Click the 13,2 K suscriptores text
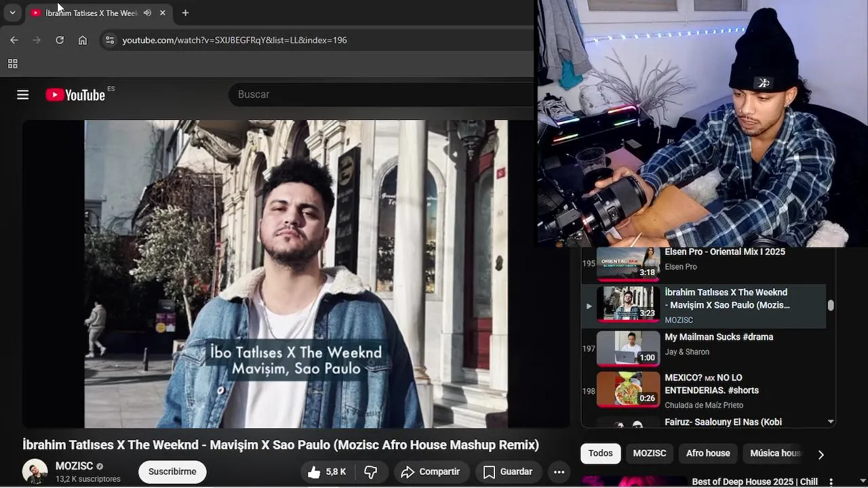This screenshot has width=868, height=488. click(x=88, y=479)
